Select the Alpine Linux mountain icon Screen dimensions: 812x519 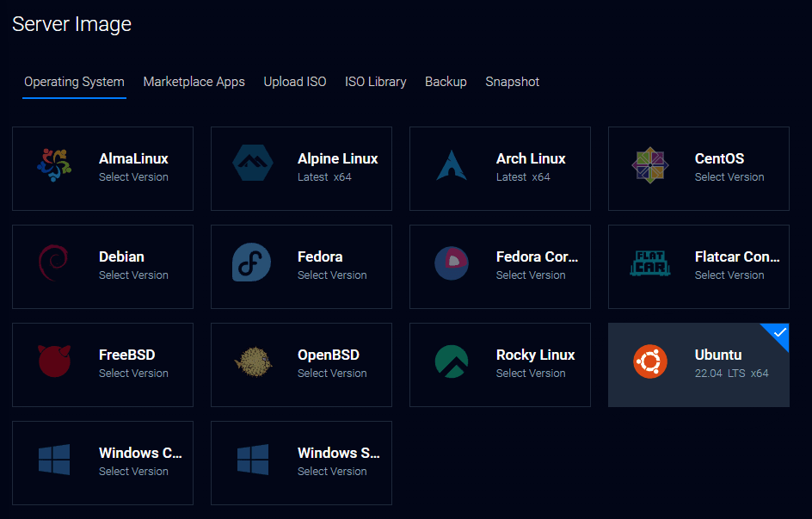click(x=252, y=165)
